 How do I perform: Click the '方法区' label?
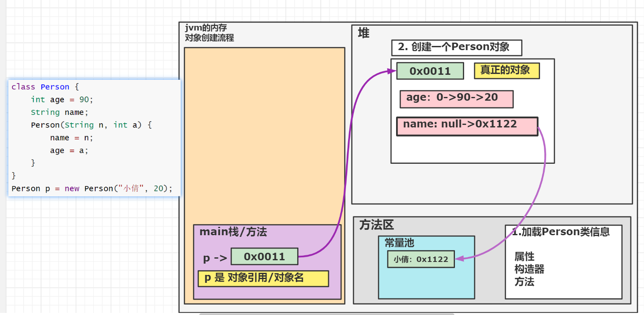click(376, 225)
